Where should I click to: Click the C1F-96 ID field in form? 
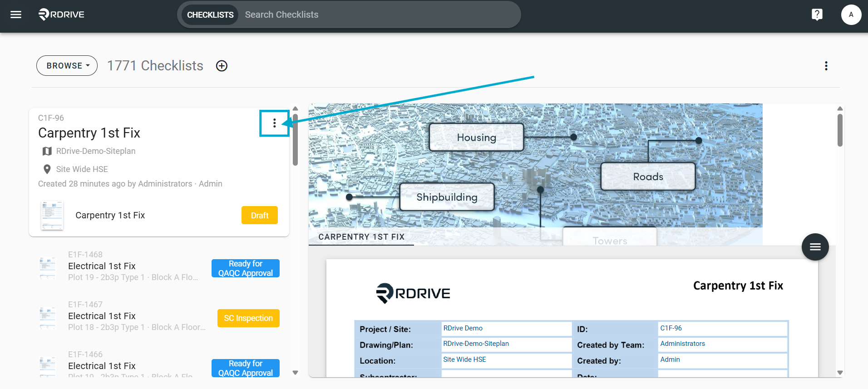[x=723, y=329]
